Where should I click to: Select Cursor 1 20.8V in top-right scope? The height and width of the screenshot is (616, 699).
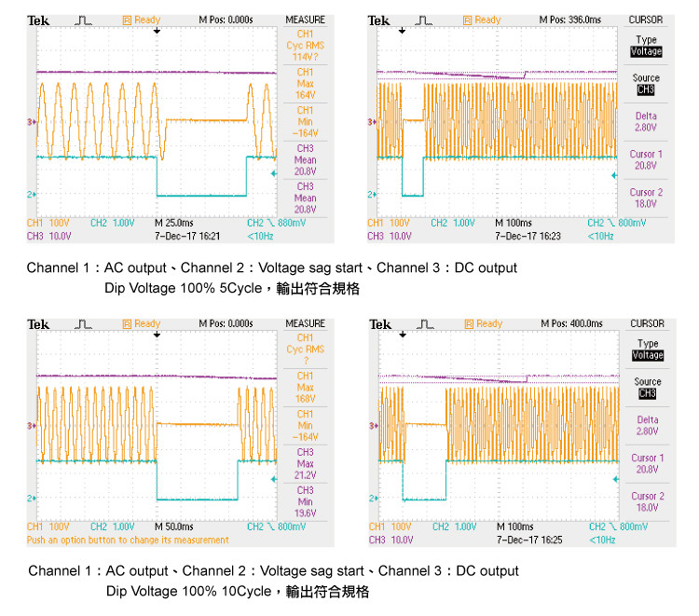[x=646, y=159]
